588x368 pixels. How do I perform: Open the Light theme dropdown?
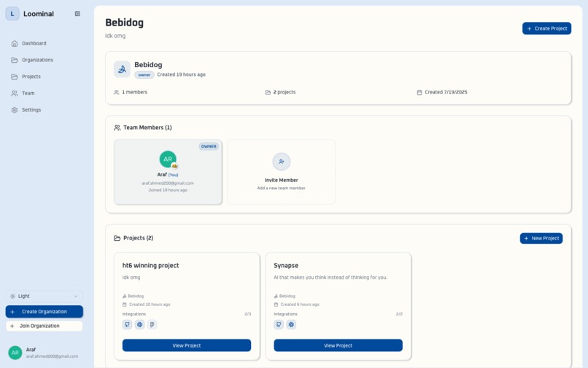click(45, 296)
